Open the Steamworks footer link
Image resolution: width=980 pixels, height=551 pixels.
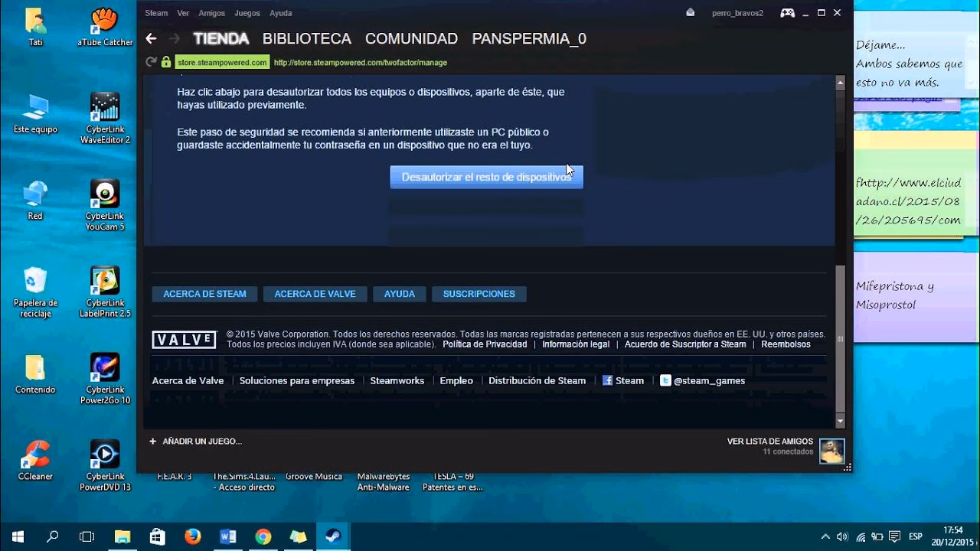(x=397, y=380)
